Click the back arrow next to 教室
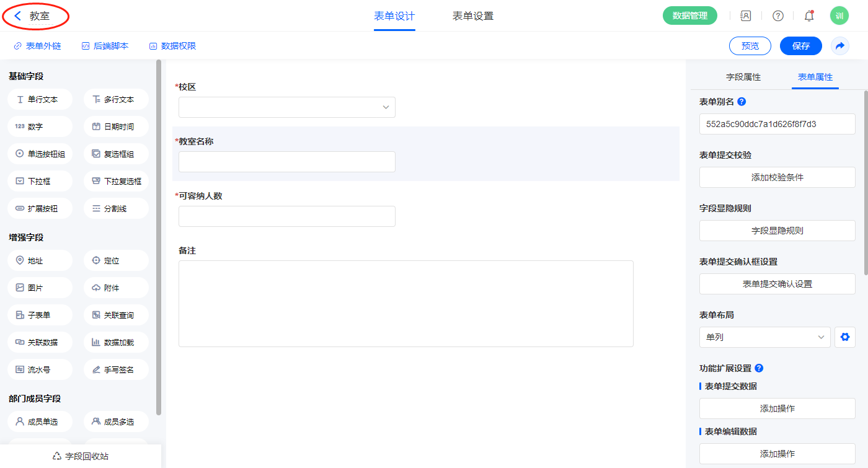The image size is (868, 468). point(18,16)
